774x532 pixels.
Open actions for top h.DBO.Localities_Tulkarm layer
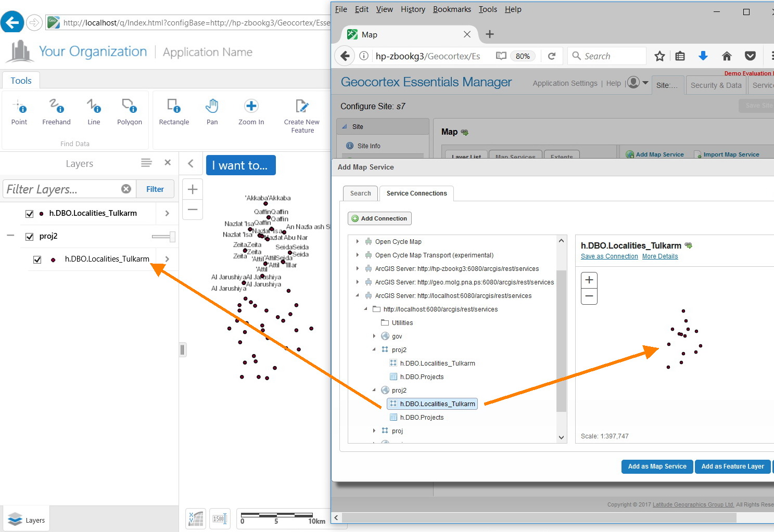coord(167,213)
